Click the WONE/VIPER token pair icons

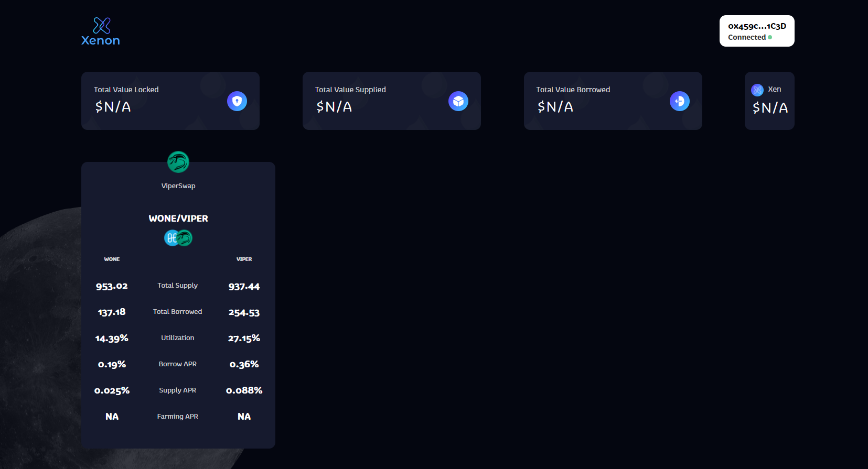(178, 238)
